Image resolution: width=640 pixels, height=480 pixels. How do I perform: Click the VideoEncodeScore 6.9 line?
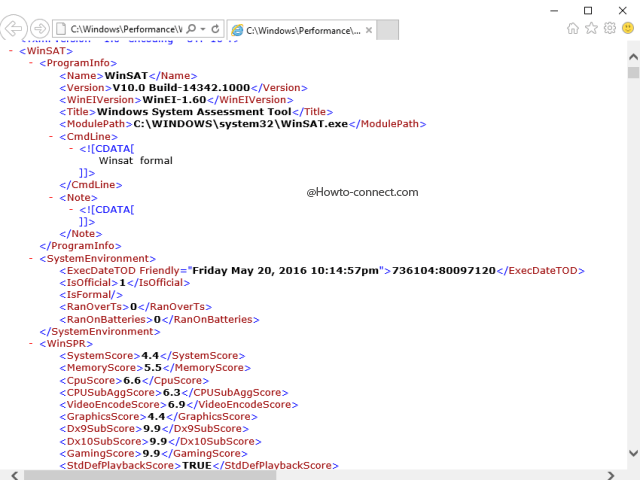[x=179, y=404]
